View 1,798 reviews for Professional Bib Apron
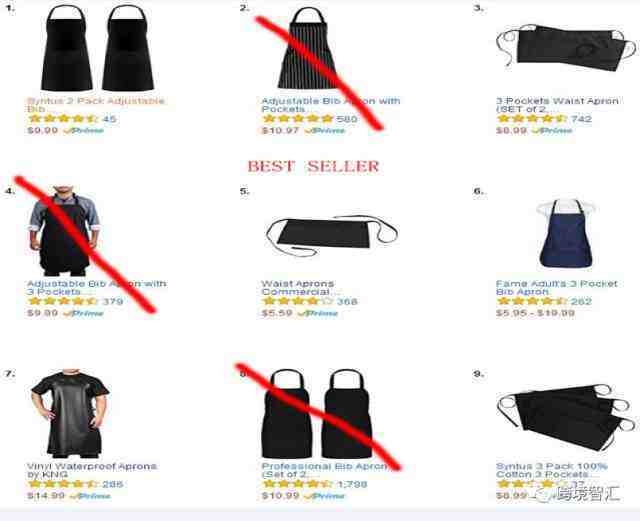Screen dimensions: 640x521 pos(352,484)
